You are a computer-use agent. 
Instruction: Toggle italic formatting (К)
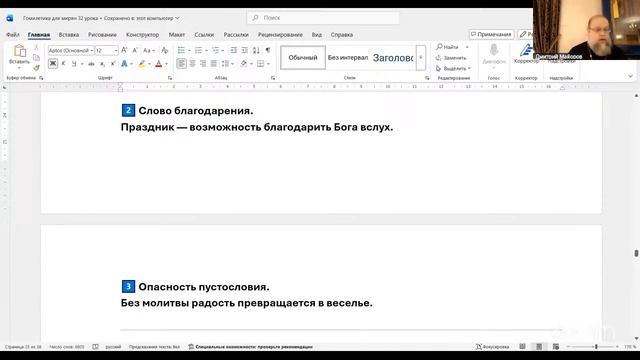point(63,64)
